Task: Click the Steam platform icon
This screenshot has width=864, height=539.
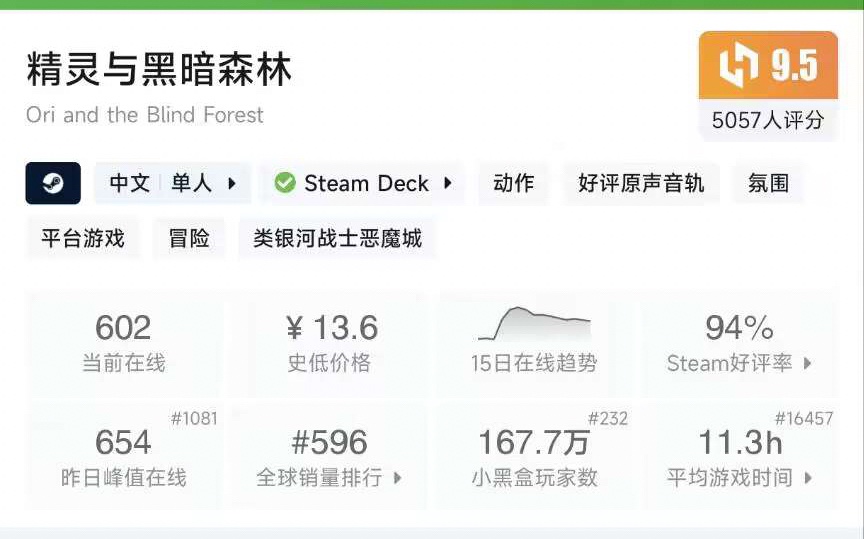Action: coord(53,184)
